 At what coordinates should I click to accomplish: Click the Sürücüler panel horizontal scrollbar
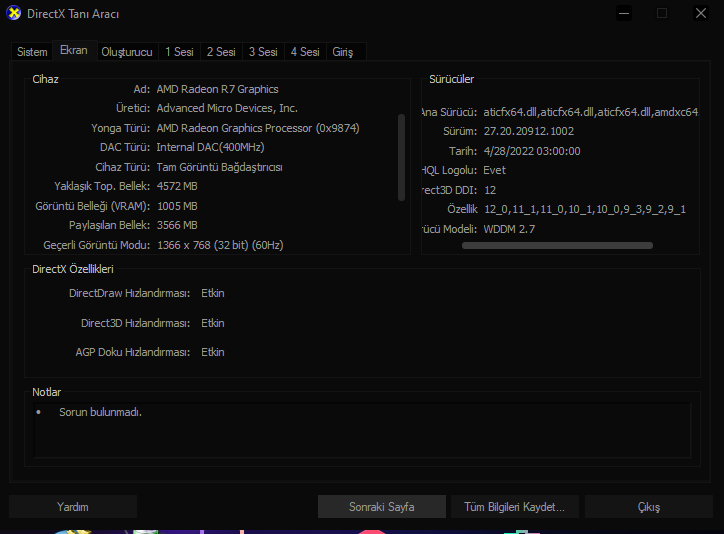point(557,246)
